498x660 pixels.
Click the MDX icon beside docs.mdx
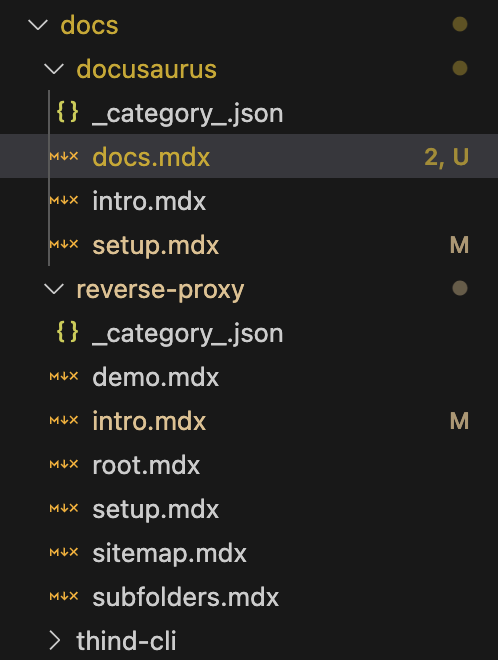click(x=64, y=157)
